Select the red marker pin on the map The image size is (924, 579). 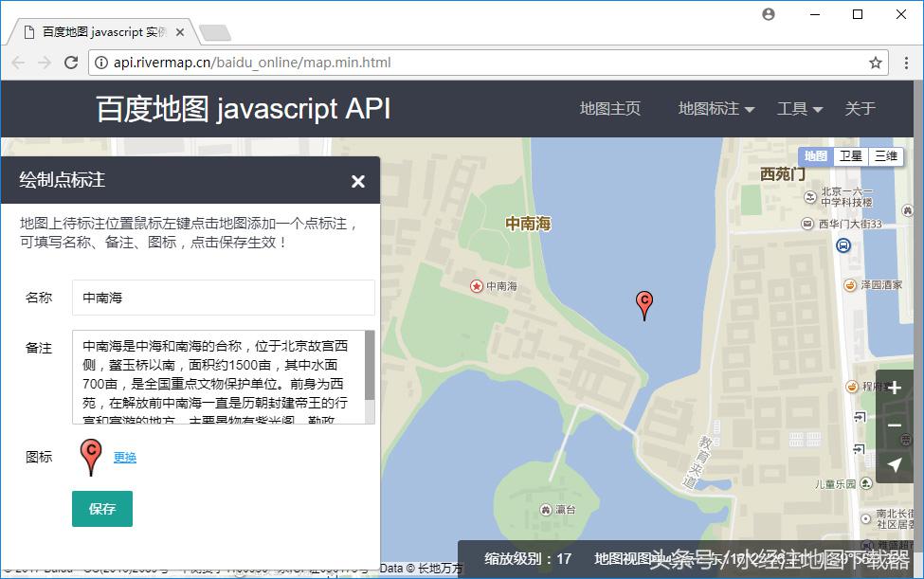(644, 305)
